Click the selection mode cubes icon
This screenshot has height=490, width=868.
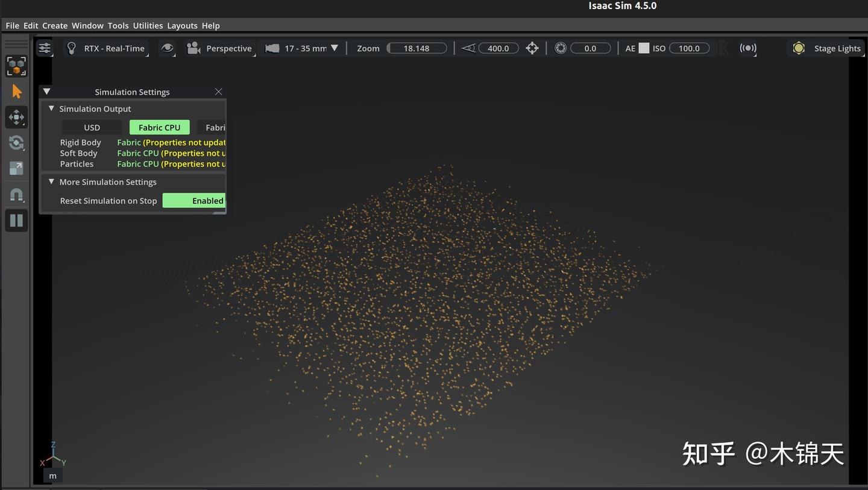pyautogui.click(x=16, y=66)
